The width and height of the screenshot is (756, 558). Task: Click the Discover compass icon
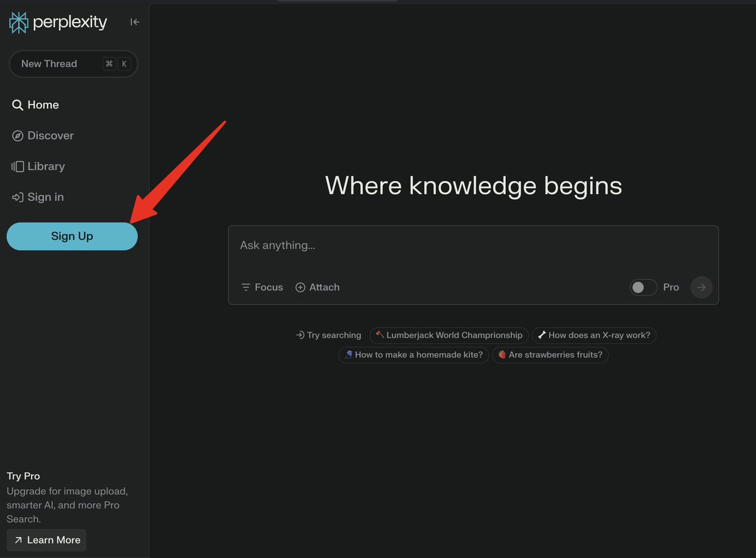[18, 136]
